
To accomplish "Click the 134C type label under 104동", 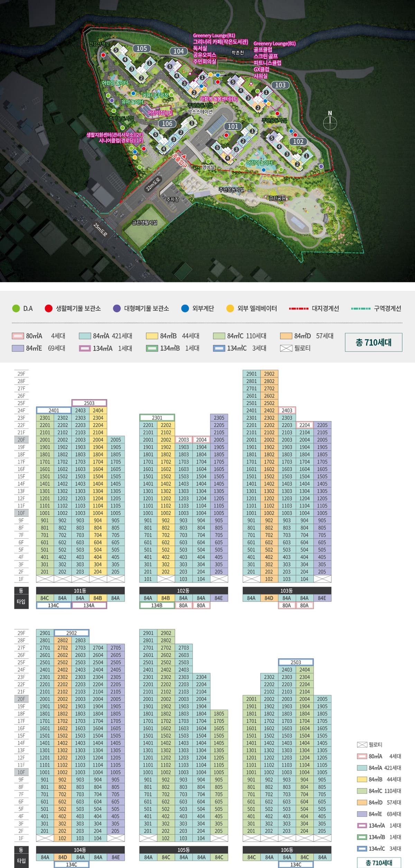I will coord(72,865).
